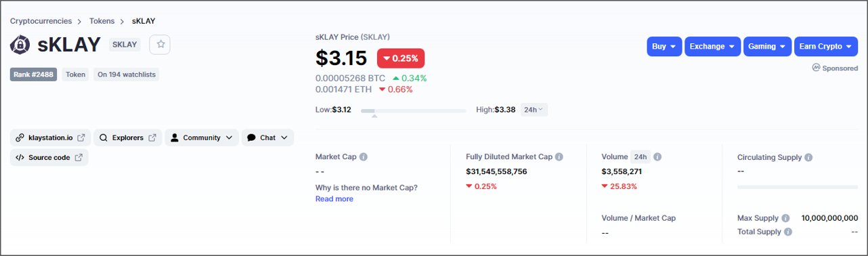This screenshot has height=256, width=868.
Task: Open the Gaming dropdown menu
Action: point(767,47)
